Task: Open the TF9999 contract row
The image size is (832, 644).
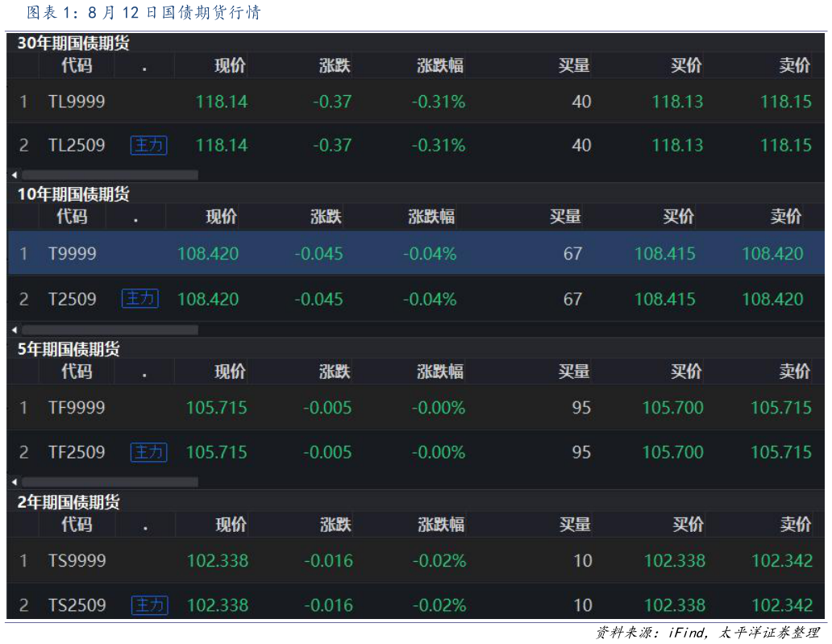Action: 77,408
